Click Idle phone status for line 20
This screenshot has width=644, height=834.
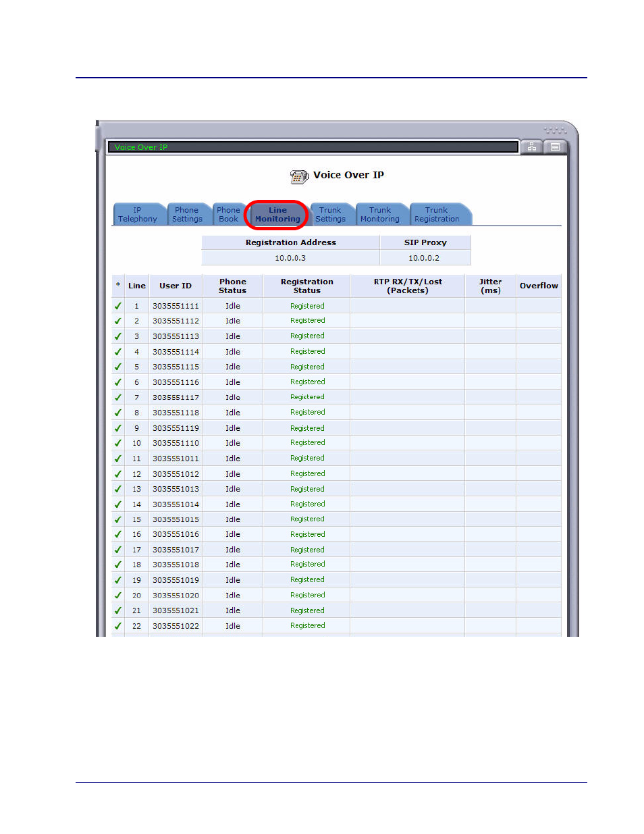pyautogui.click(x=233, y=596)
